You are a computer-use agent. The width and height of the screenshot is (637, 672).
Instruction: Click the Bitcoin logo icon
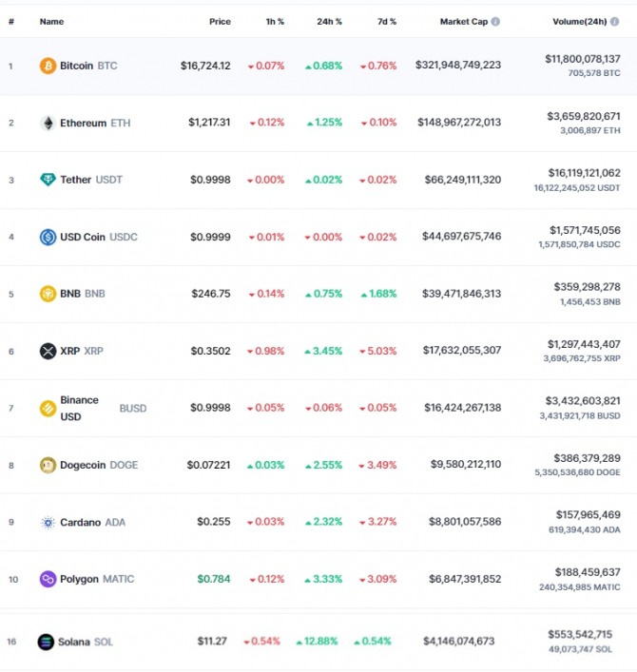tap(48, 66)
